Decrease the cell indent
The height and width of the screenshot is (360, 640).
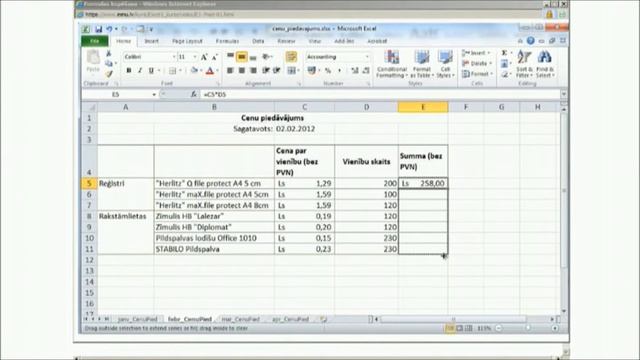coord(266,71)
